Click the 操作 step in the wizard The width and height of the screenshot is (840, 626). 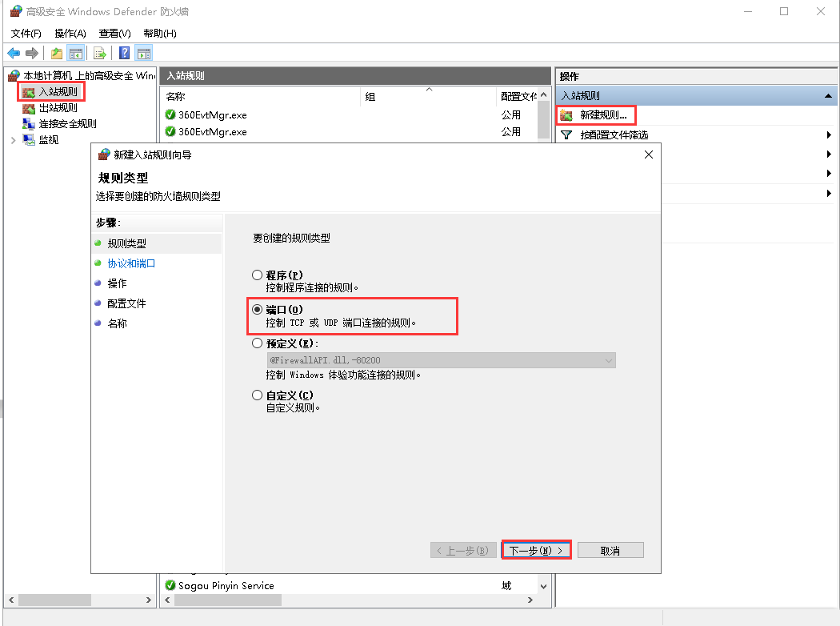pos(117,283)
